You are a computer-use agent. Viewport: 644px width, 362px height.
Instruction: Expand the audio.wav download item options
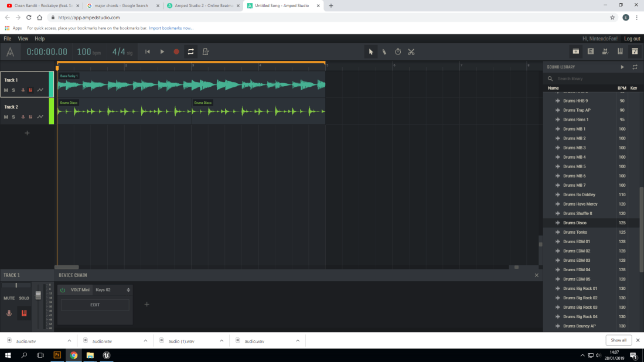click(69, 340)
